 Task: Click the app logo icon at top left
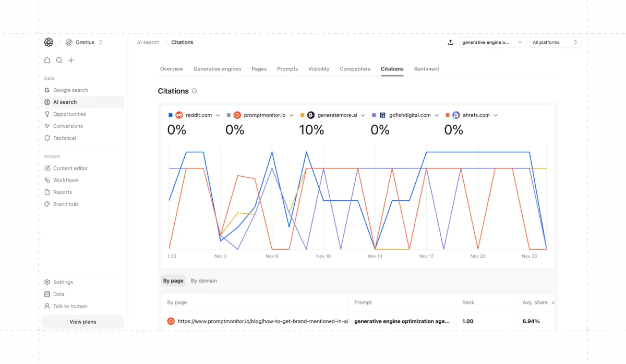point(49,42)
